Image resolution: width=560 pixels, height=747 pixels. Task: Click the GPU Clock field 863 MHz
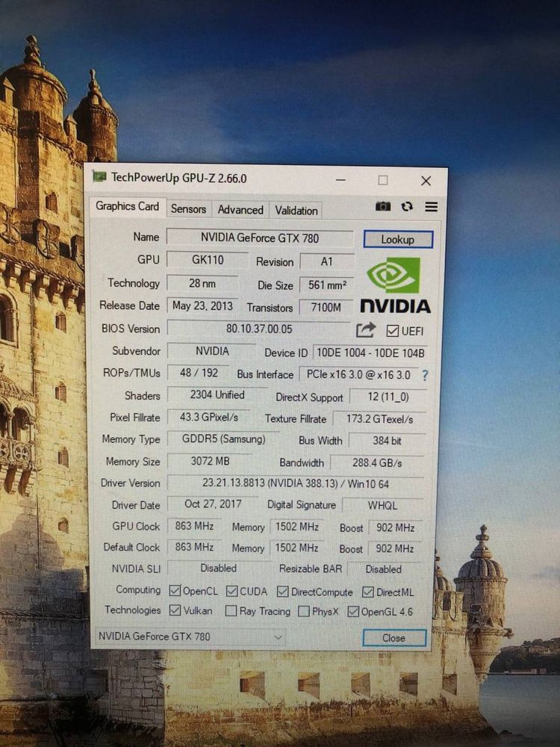(194, 526)
